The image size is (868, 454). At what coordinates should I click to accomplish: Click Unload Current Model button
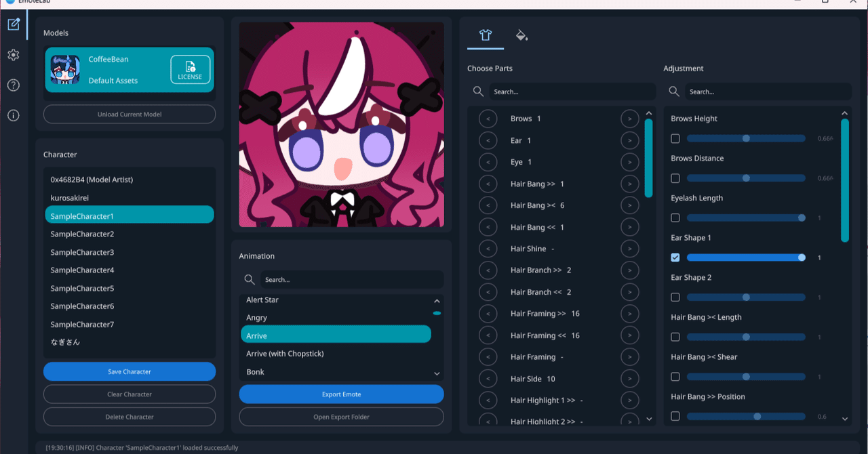[x=130, y=115]
